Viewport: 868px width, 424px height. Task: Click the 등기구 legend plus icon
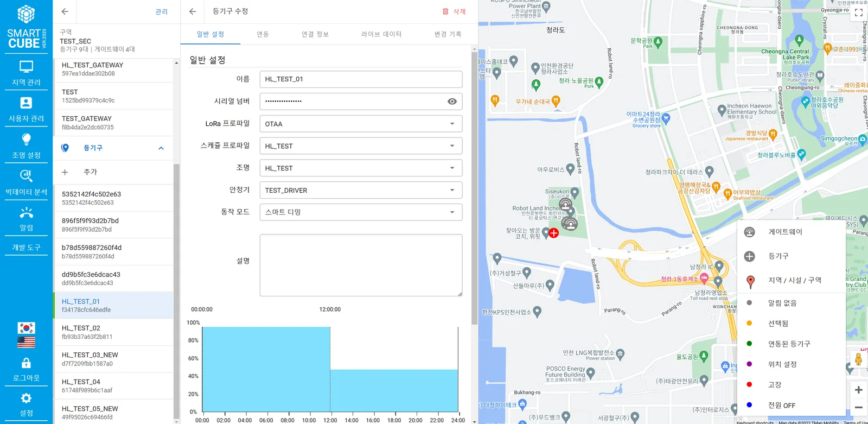point(750,256)
